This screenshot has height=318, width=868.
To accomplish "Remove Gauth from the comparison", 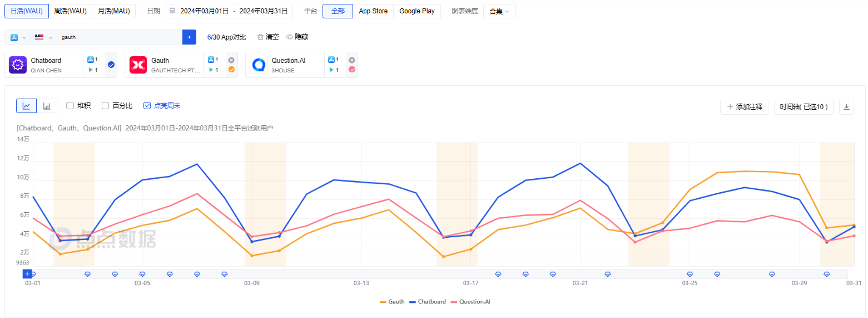I will pyautogui.click(x=231, y=60).
